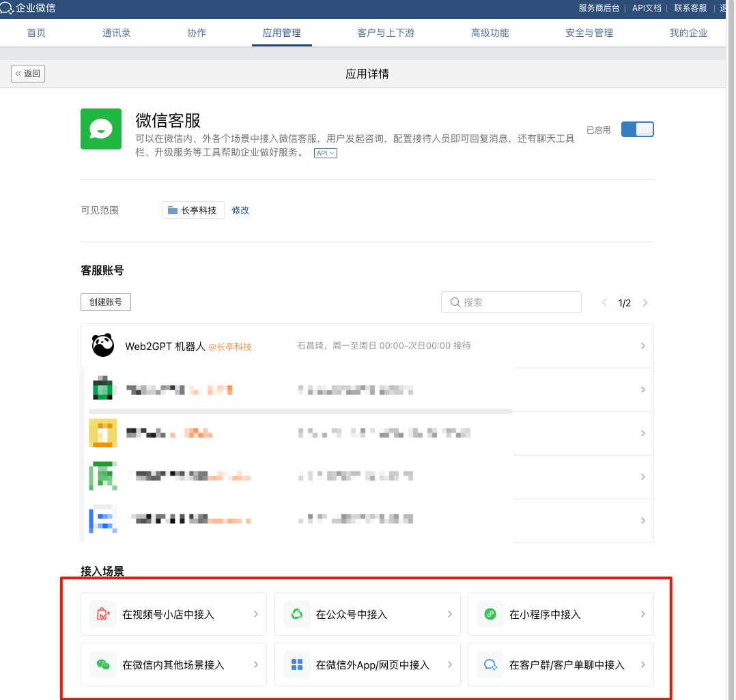
Task: Open the 在小程序中接入 chevron
Action: (642, 614)
